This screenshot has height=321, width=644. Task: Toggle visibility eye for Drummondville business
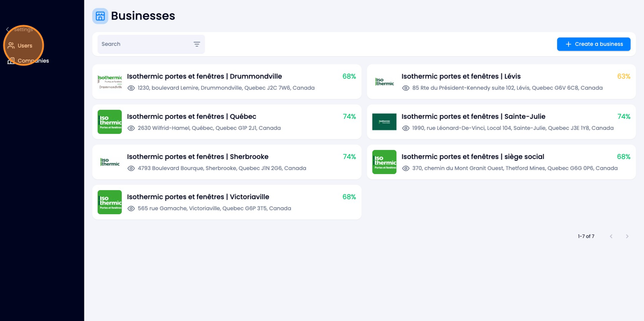(x=132, y=88)
